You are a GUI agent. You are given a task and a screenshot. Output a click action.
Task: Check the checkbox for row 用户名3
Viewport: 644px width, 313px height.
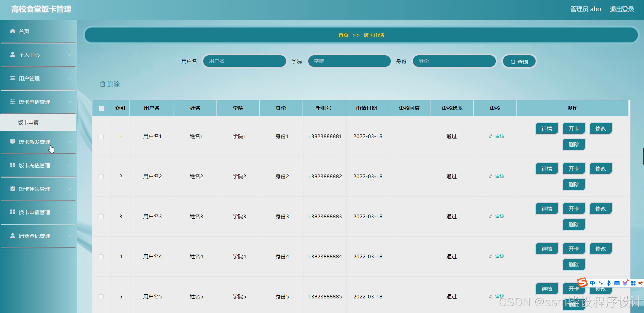pos(101,217)
